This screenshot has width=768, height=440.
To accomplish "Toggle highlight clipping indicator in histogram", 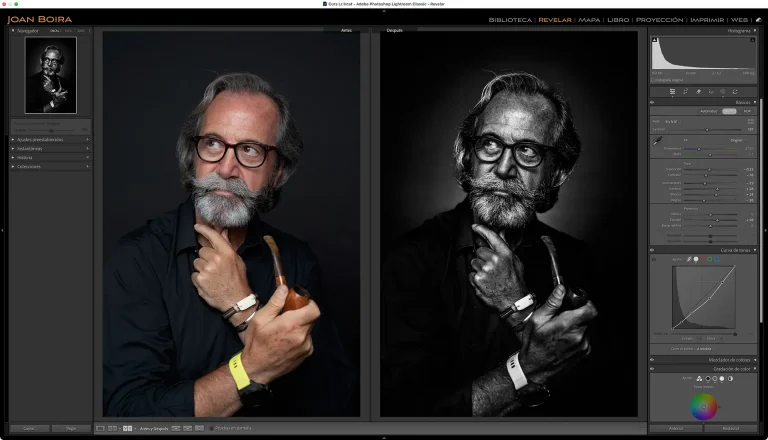I will coord(752,40).
